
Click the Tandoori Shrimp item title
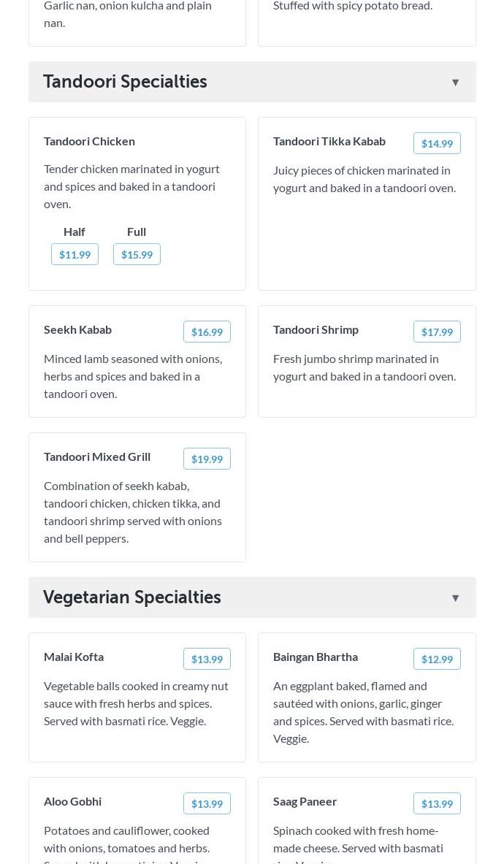(316, 329)
